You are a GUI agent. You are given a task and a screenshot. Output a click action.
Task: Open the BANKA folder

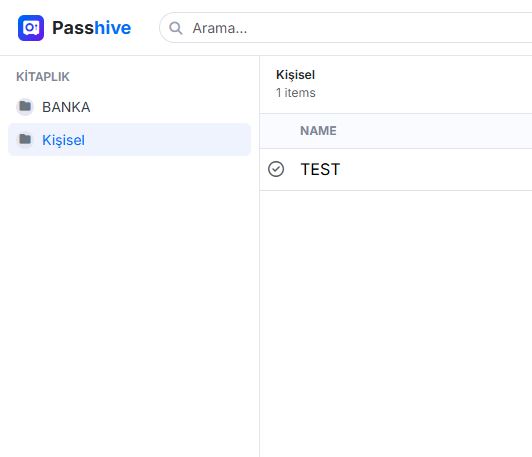(x=129, y=107)
